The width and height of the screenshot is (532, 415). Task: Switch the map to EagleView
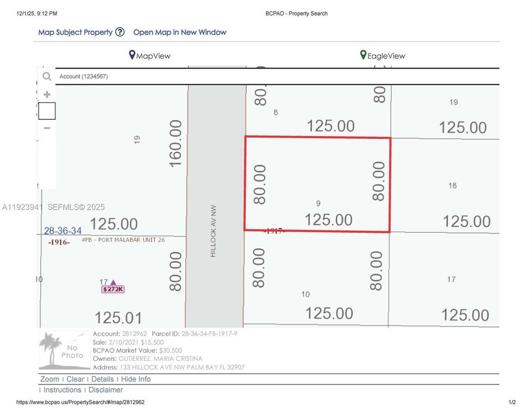[387, 56]
